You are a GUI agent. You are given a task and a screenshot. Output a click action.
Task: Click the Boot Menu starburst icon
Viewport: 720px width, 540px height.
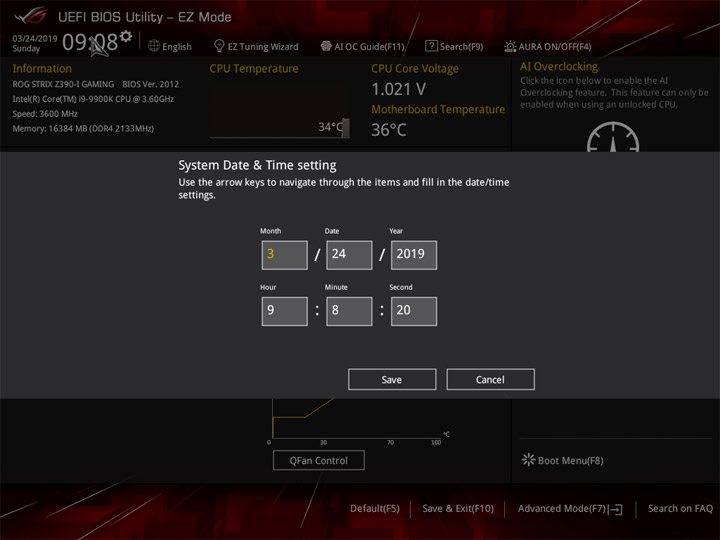click(528, 460)
